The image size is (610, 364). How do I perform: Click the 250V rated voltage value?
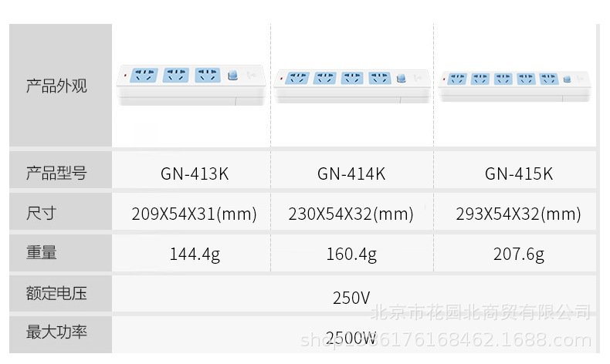[x=351, y=297]
